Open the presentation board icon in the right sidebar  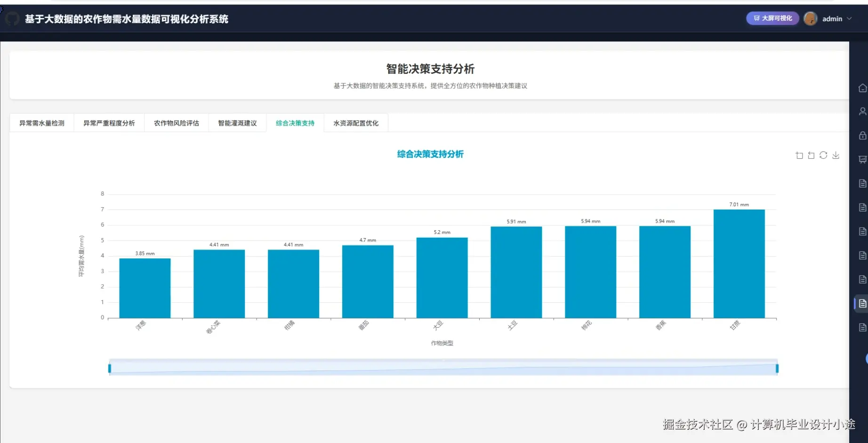coord(862,159)
